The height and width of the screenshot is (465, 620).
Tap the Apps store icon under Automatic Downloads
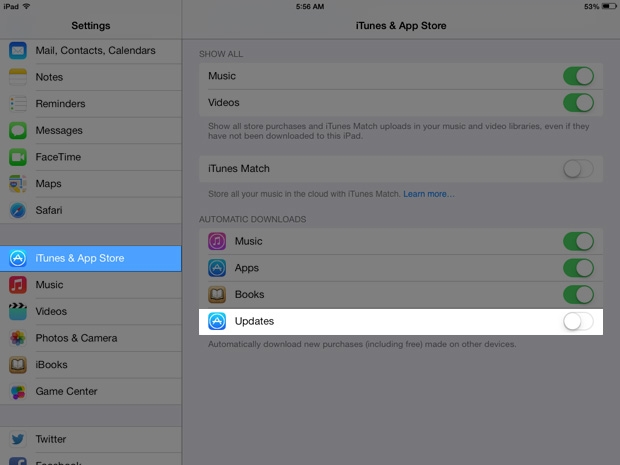[x=217, y=268]
